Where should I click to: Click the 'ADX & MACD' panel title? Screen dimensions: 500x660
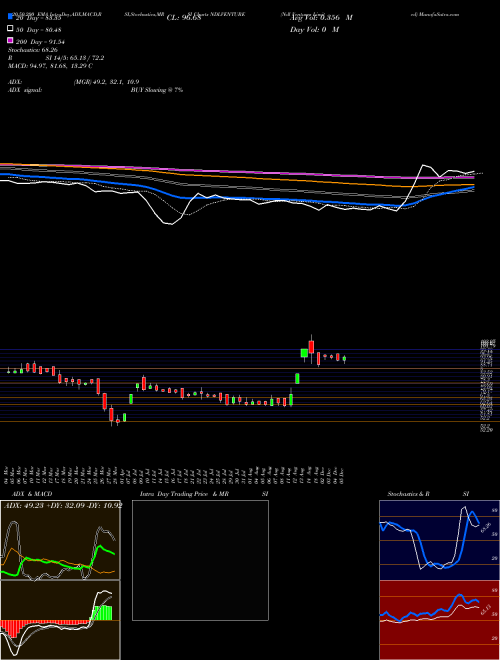click(32, 494)
